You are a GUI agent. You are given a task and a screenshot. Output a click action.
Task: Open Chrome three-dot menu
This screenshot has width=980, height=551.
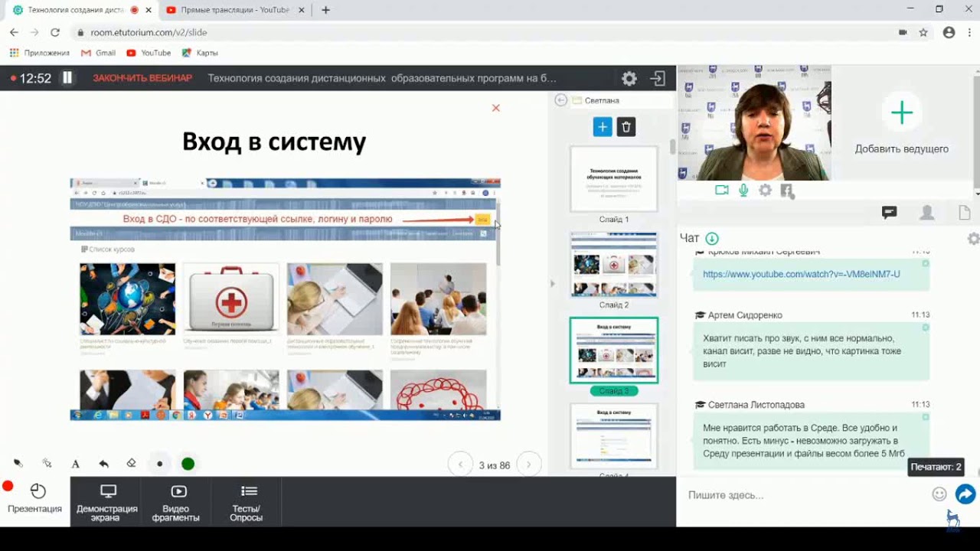coord(969,32)
